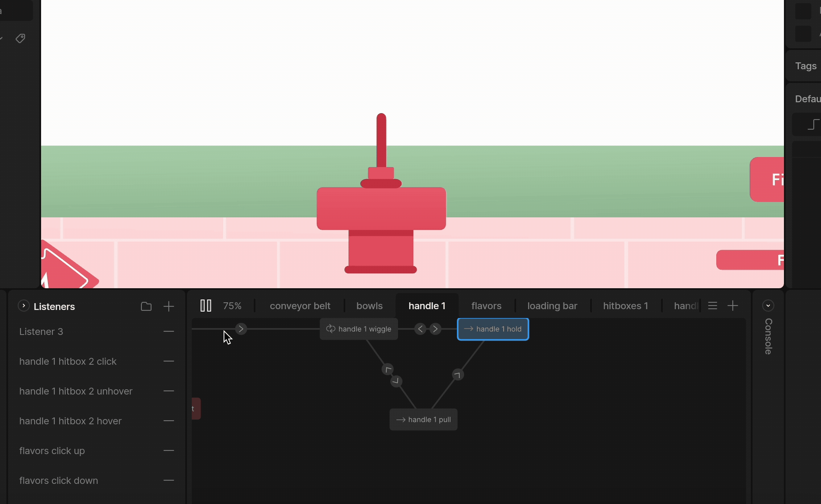This screenshot has width=821, height=504.
Task: Add a new listener with plus icon
Action: tap(169, 306)
